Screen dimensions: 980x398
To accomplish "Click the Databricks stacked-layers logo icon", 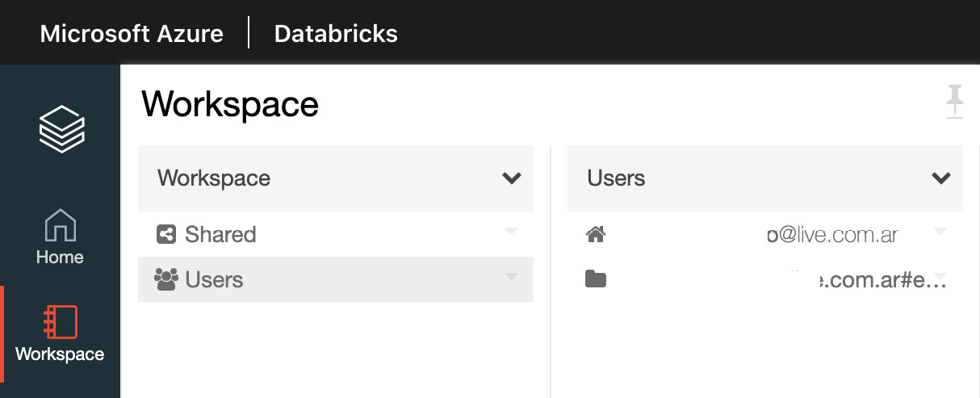I will [x=61, y=128].
